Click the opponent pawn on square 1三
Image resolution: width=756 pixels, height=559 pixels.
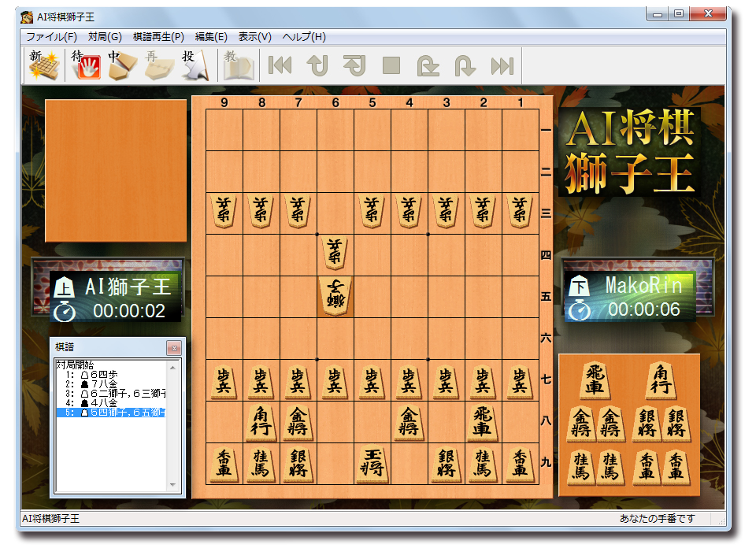click(x=520, y=211)
